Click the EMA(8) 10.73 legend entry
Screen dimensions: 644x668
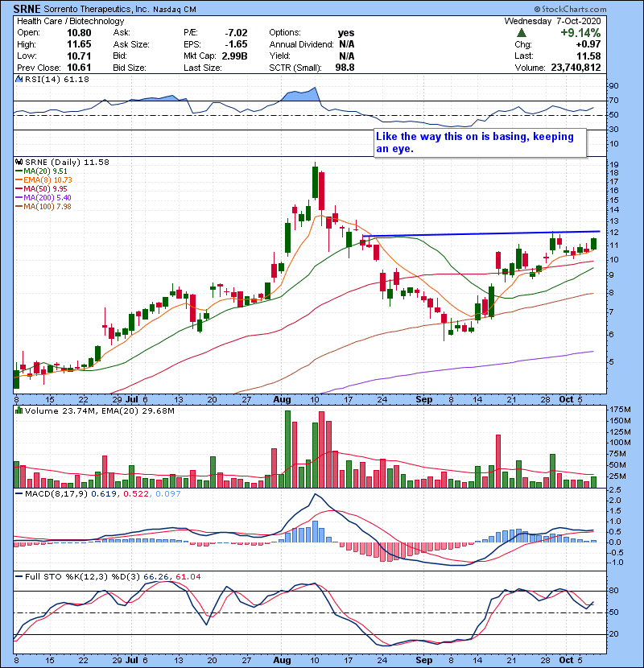coord(43,179)
